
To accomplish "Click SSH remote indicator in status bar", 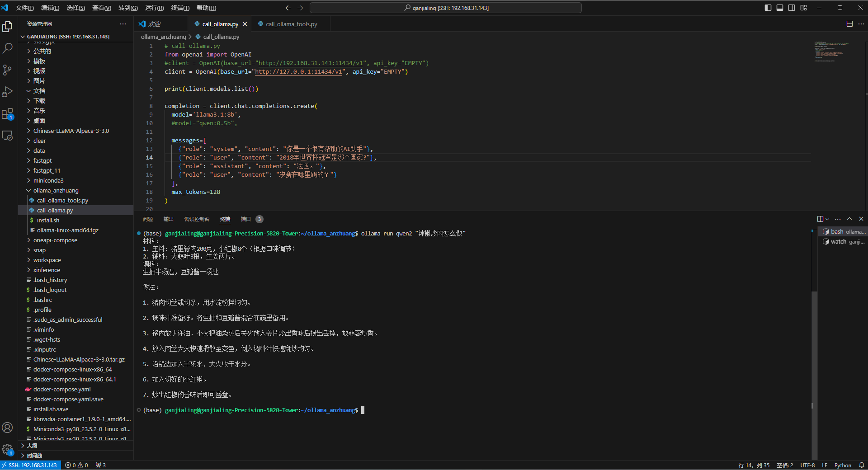I will (x=30, y=465).
